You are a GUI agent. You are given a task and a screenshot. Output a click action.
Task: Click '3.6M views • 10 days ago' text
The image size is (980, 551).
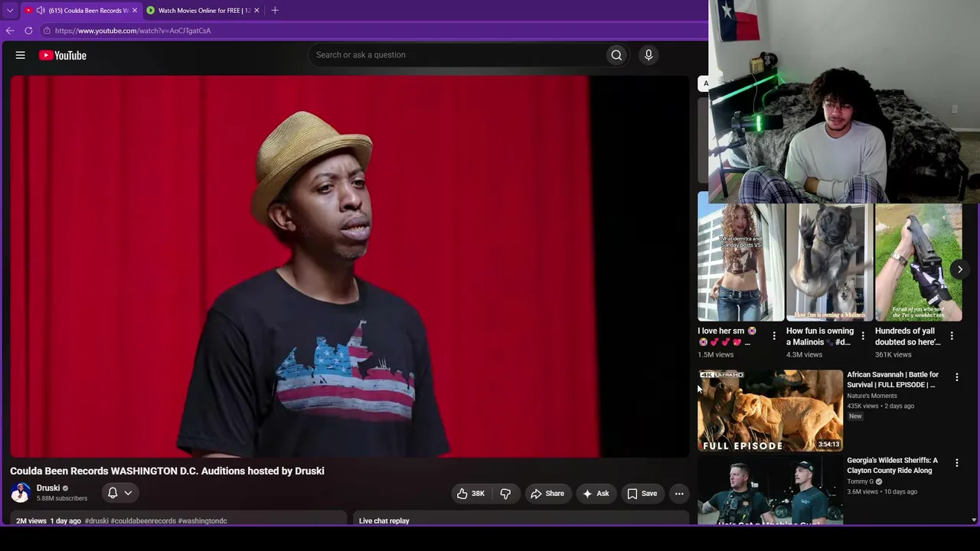[882, 491]
